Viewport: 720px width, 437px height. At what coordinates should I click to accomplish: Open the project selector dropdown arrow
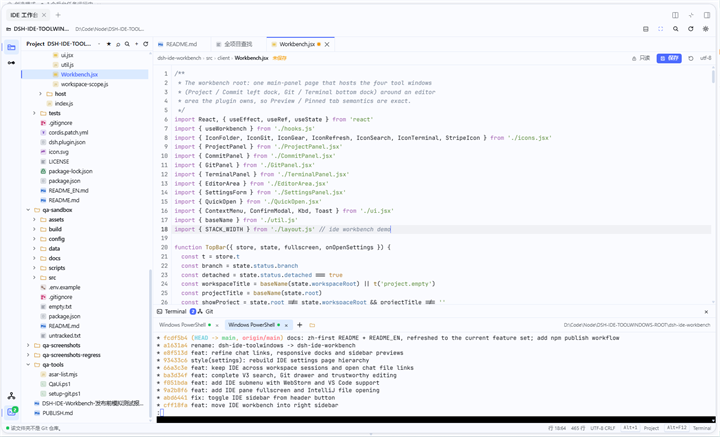tap(99, 44)
